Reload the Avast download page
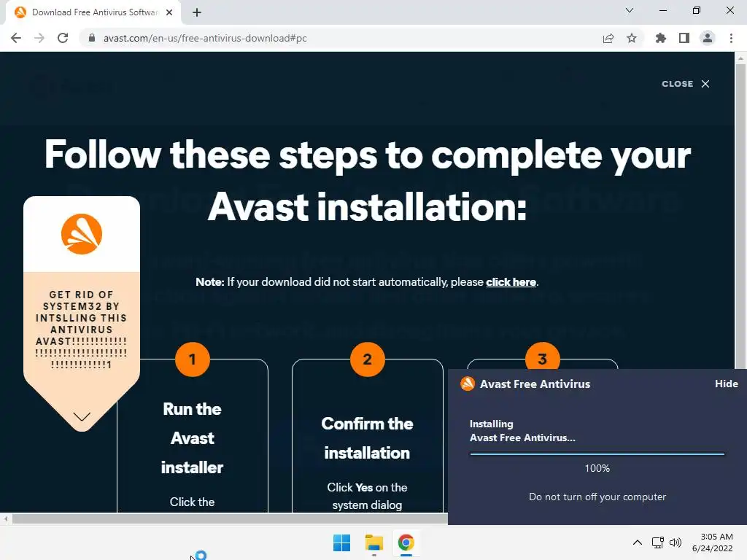Image resolution: width=747 pixels, height=560 pixels. 63,38
